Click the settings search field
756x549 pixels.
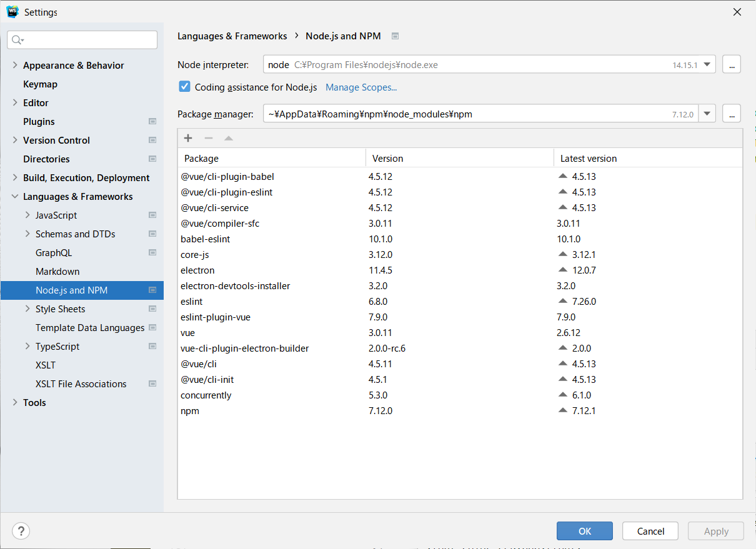pos(82,40)
